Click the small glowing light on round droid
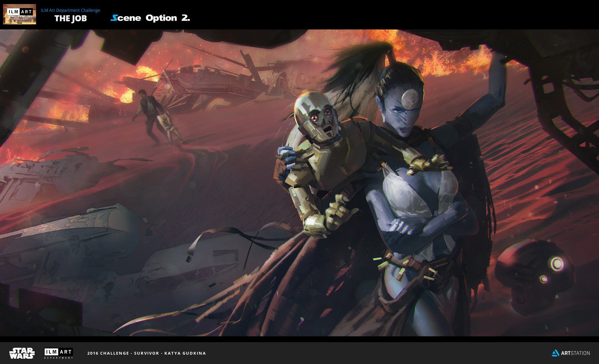This screenshot has width=599, height=364. coord(543,279)
